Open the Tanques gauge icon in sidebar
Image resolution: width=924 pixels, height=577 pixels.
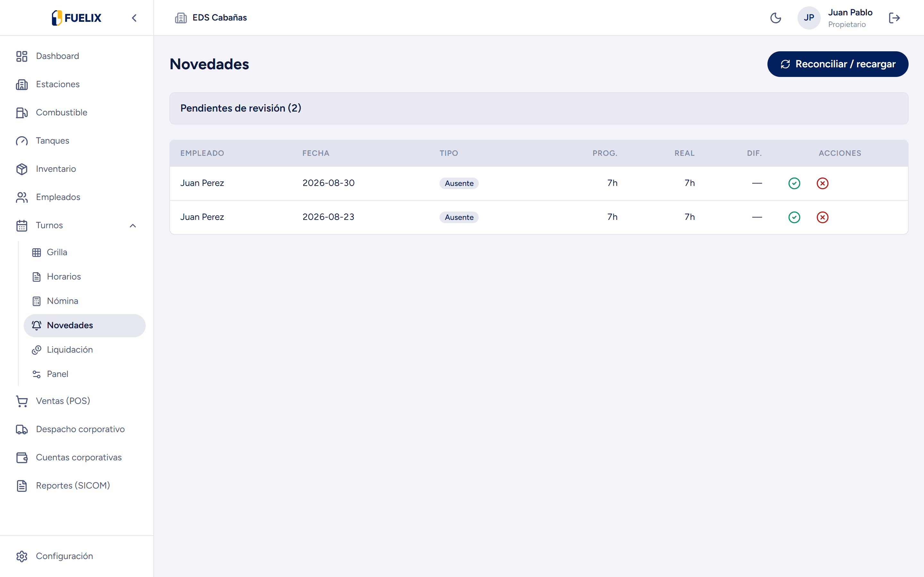22,141
